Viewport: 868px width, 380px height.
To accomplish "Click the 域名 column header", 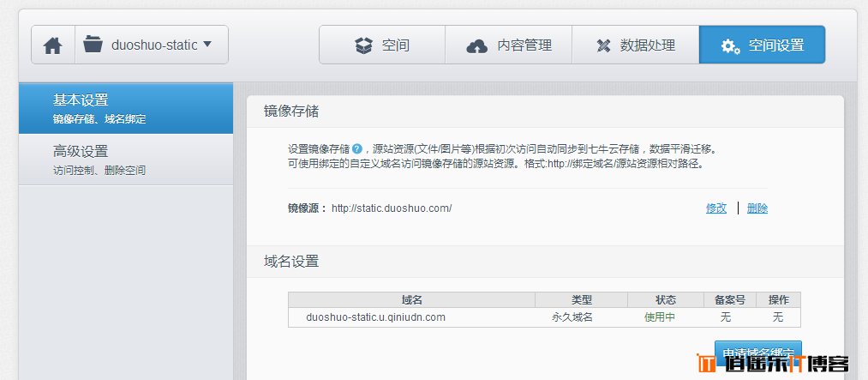I will pos(412,300).
